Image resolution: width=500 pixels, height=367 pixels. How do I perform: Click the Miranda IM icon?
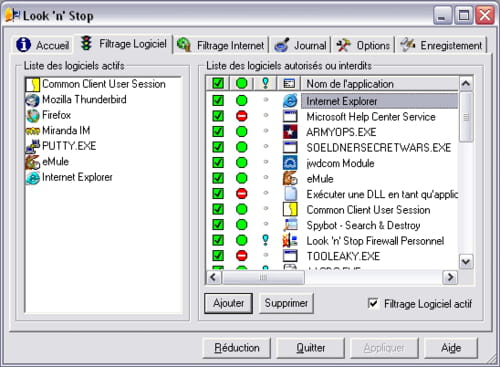32,131
